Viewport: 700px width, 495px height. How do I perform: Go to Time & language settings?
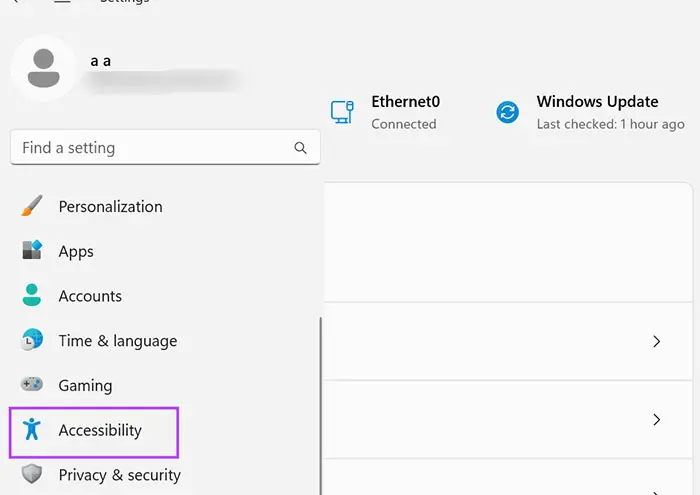coord(117,341)
